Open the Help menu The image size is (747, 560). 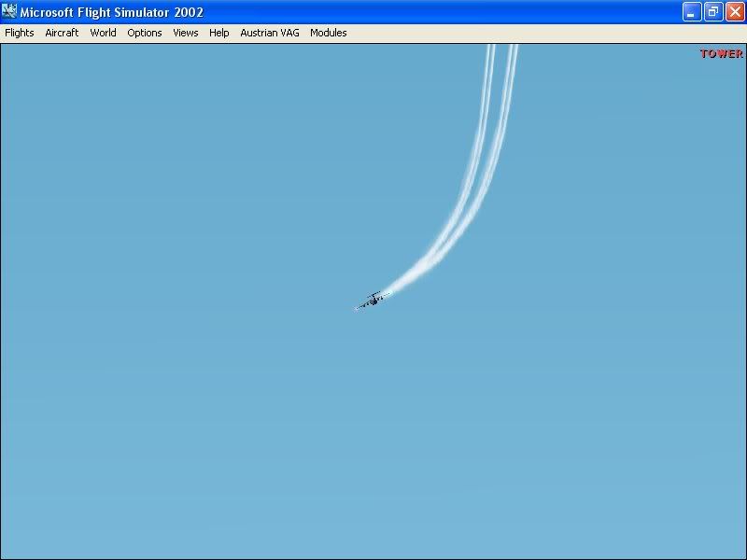tap(218, 33)
